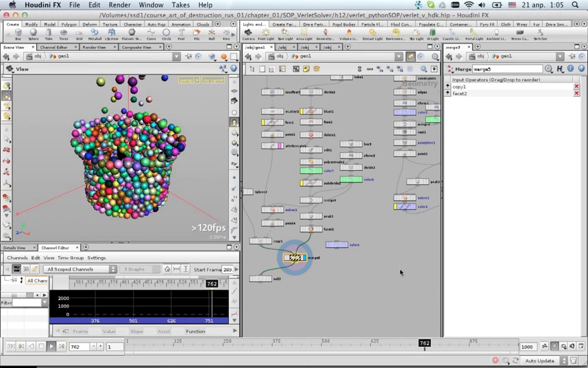
Task: Move the facet2 input up in the list
Action: 448,93
